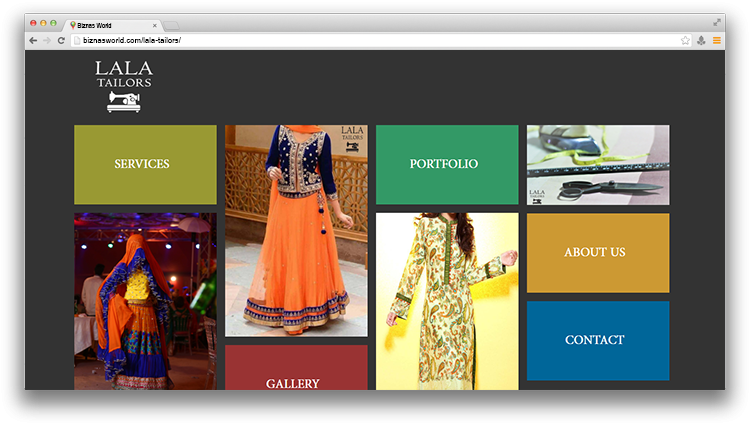
Task: Open the blue CONTACT tile
Action: 598,340
